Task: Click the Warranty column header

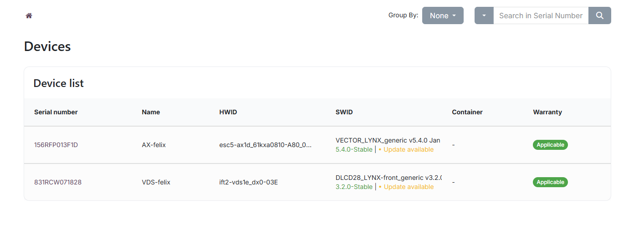Action: [x=547, y=112]
